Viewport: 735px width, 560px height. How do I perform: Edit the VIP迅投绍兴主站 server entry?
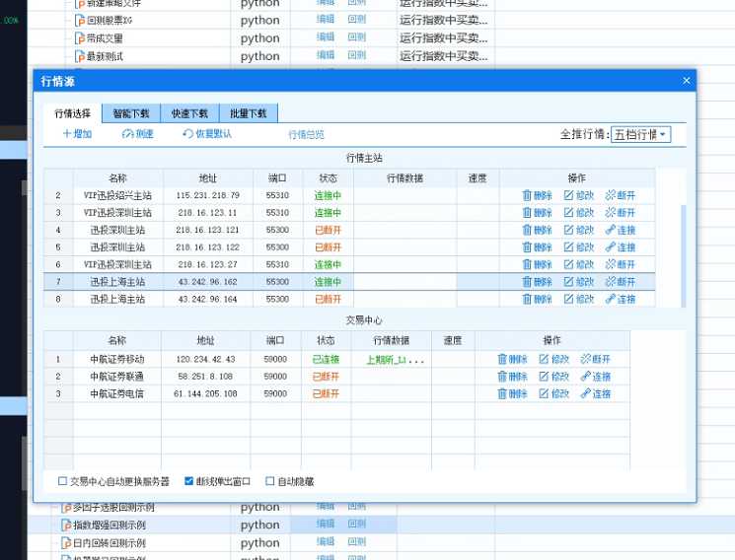tap(579, 195)
